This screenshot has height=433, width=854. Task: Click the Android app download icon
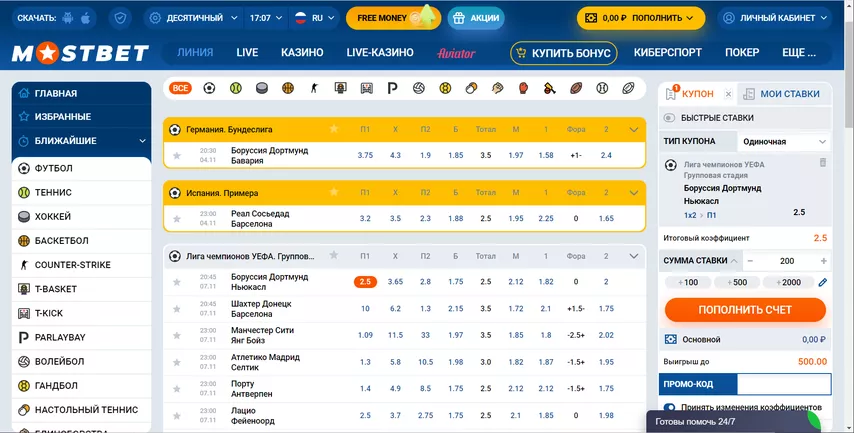coord(69,18)
